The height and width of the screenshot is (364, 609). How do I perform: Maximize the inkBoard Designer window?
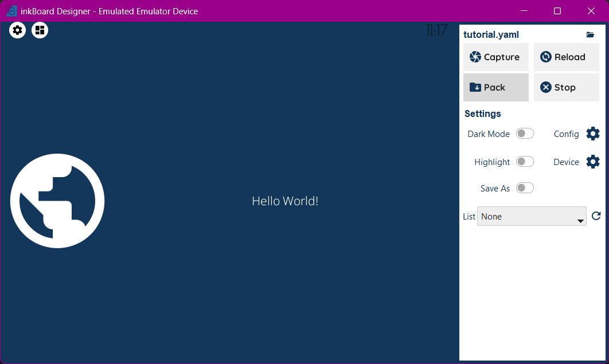coord(557,11)
